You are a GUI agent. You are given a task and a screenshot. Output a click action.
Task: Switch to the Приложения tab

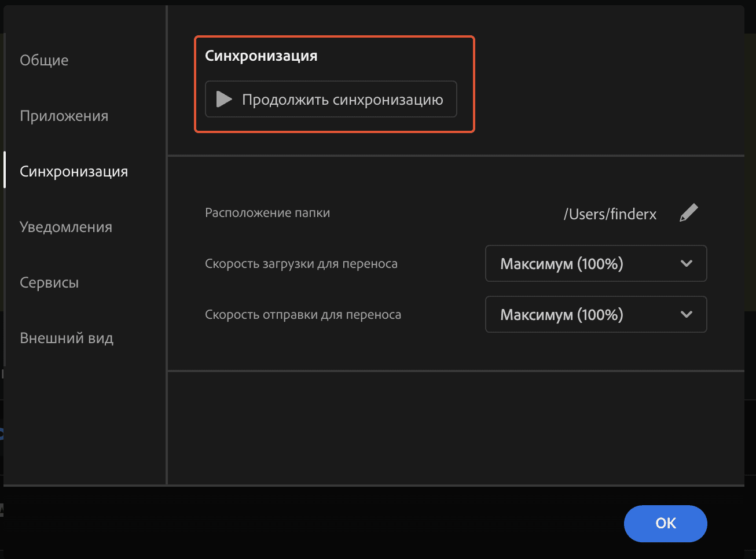[64, 116]
